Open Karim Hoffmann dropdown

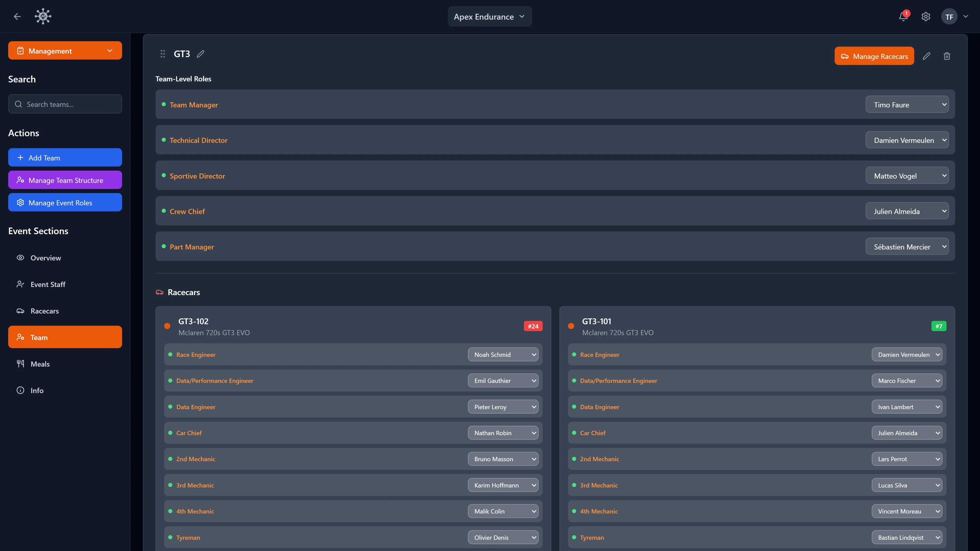(503, 485)
